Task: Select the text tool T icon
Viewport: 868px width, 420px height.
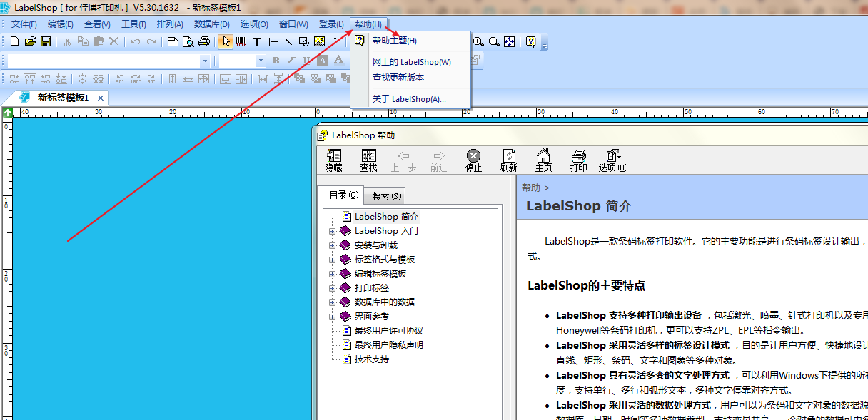Action: [x=257, y=42]
